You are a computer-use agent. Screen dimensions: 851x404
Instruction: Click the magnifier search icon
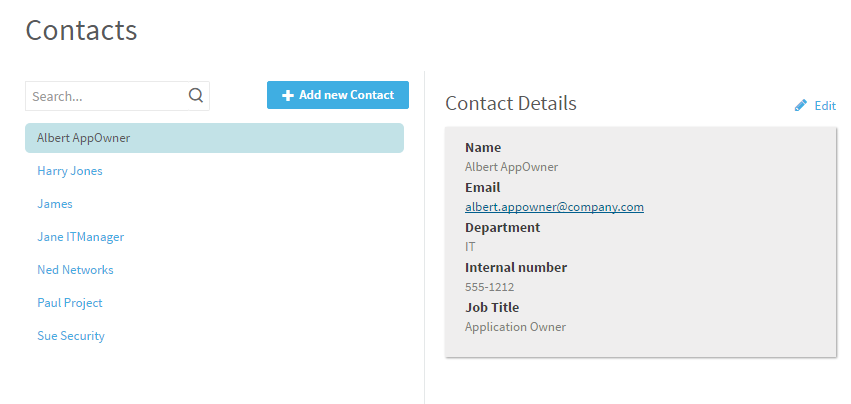(x=196, y=96)
